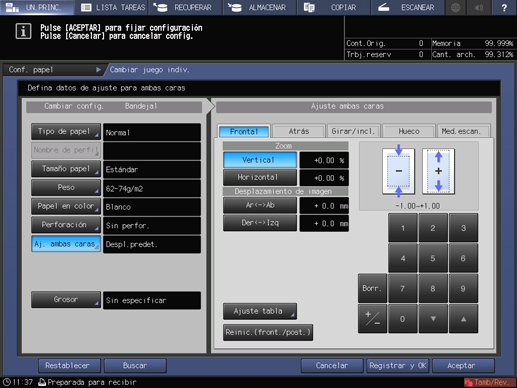517x388 pixels.
Task: Decrease value with the down arrow key
Action: (x=433, y=319)
